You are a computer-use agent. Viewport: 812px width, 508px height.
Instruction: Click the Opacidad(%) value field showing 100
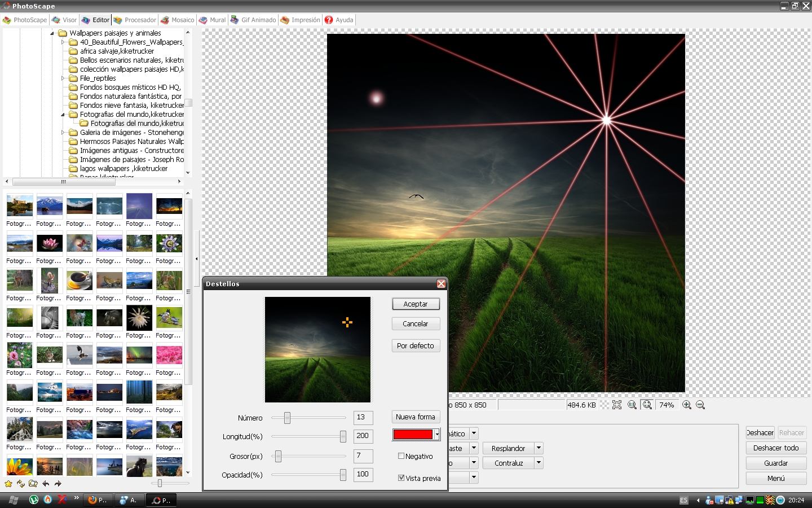[363, 475]
